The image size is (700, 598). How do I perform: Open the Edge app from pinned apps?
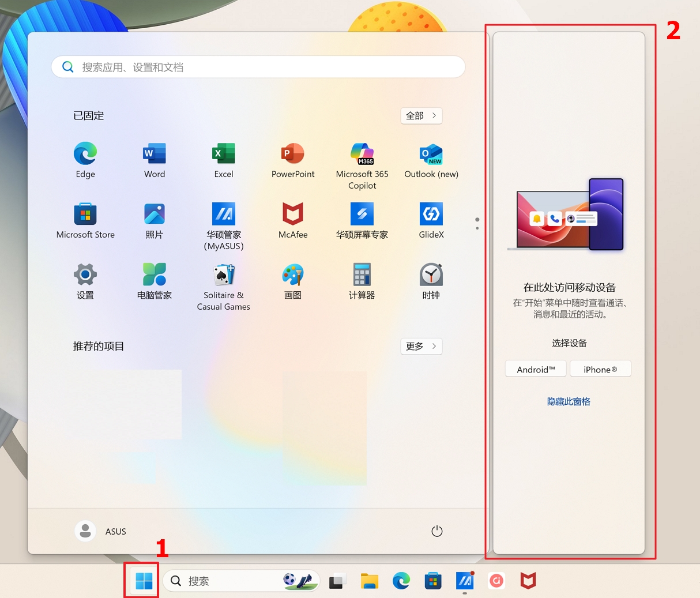coord(85,160)
